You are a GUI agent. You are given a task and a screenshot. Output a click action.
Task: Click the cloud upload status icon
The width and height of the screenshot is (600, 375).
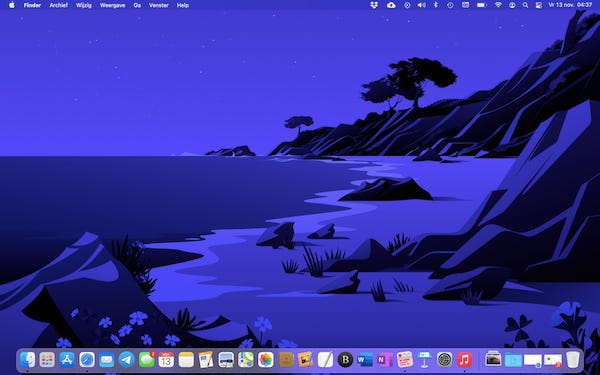click(x=391, y=5)
